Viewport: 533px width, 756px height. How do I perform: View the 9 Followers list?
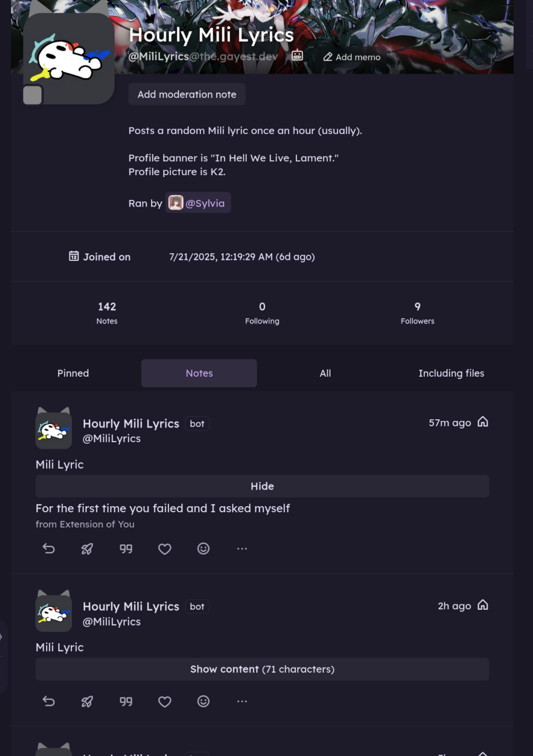click(417, 313)
